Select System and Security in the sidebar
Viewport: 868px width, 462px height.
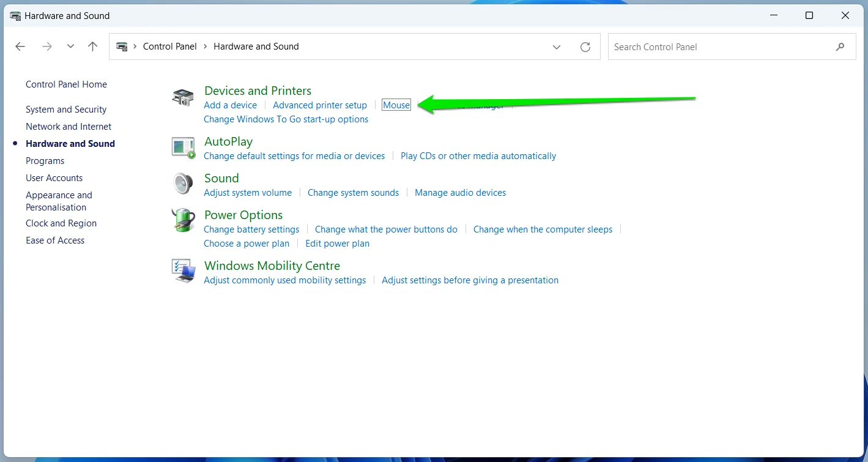click(65, 109)
